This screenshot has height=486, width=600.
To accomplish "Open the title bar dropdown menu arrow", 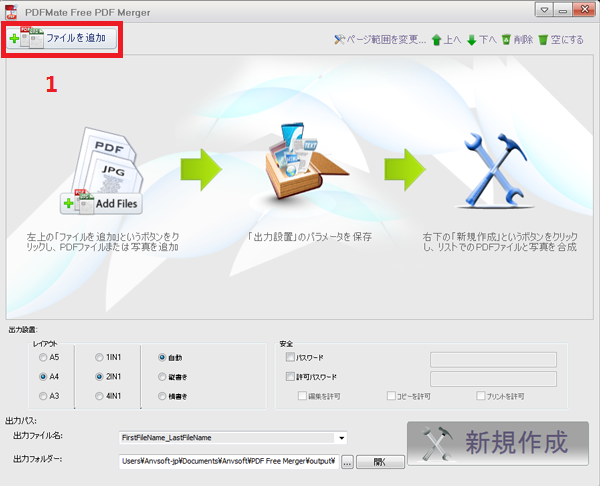I will click(544, 10).
